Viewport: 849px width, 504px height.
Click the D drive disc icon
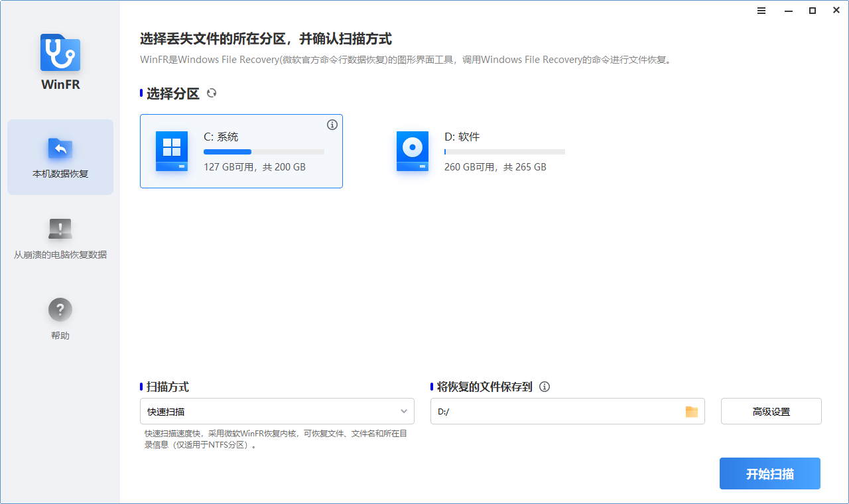[x=412, y=151]
